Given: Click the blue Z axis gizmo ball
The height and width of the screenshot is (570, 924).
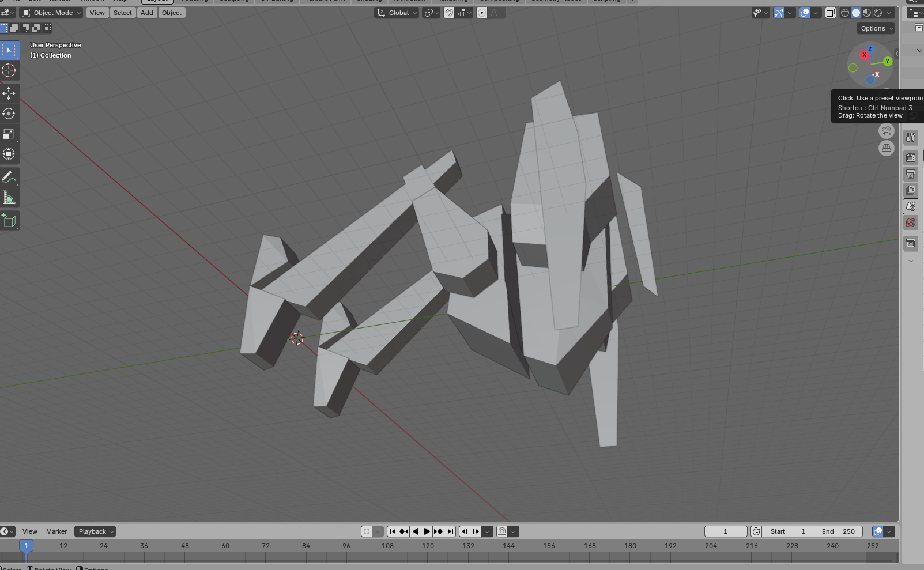Looking at the screenshot, I should click(870, 50).
